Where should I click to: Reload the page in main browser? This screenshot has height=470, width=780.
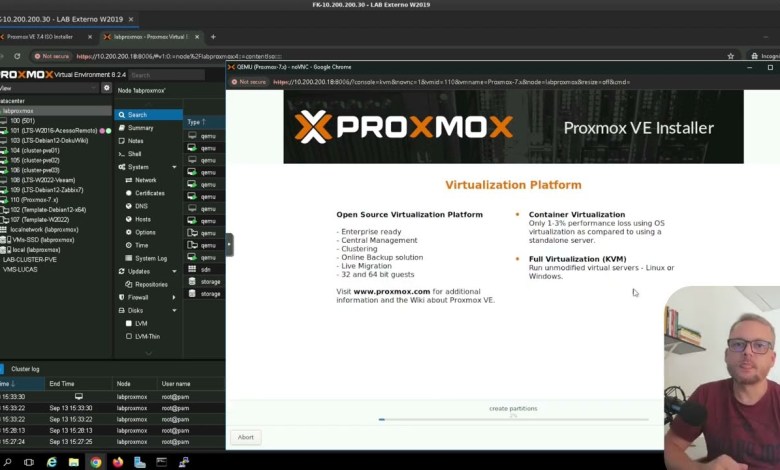click(17, 56)
